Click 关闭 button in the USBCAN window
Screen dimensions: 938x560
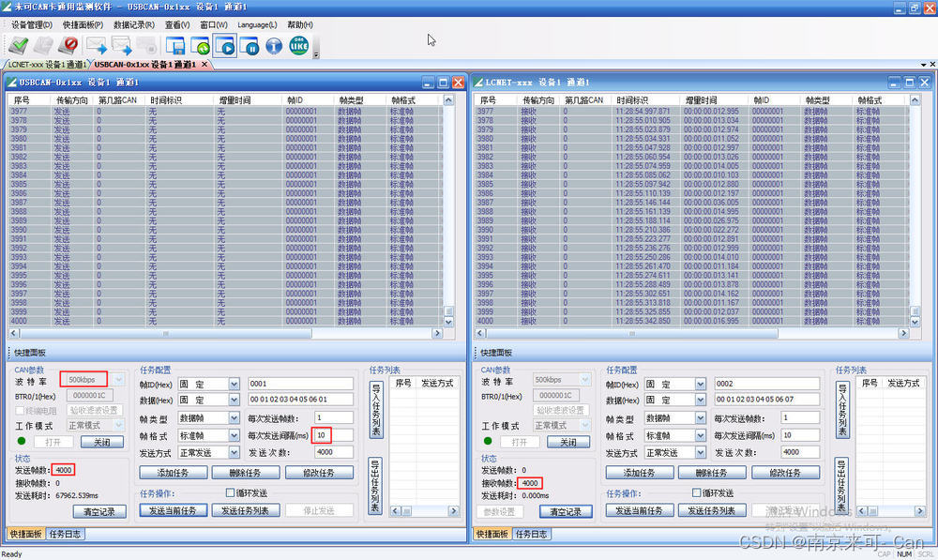click(x=101, y=442)
